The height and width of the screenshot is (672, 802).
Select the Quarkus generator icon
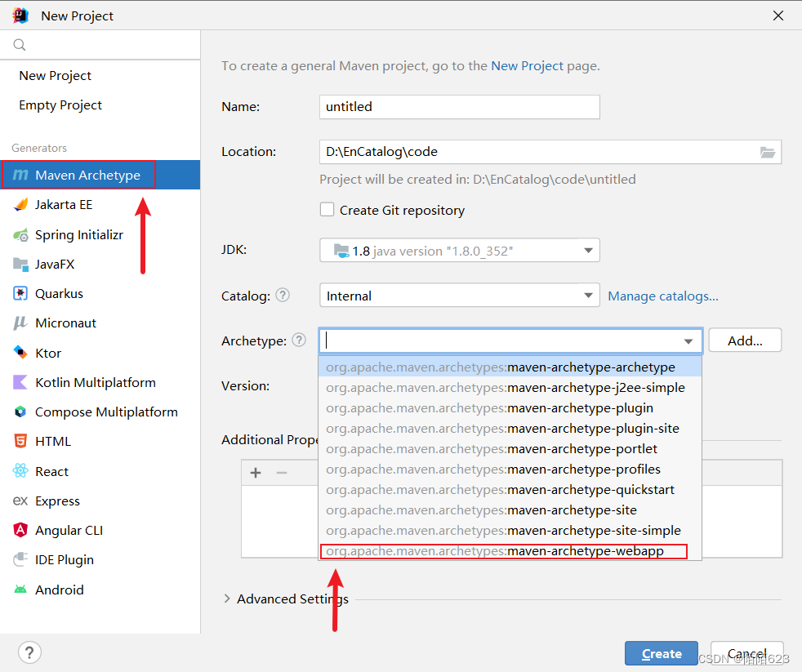[x=20, y=294]
